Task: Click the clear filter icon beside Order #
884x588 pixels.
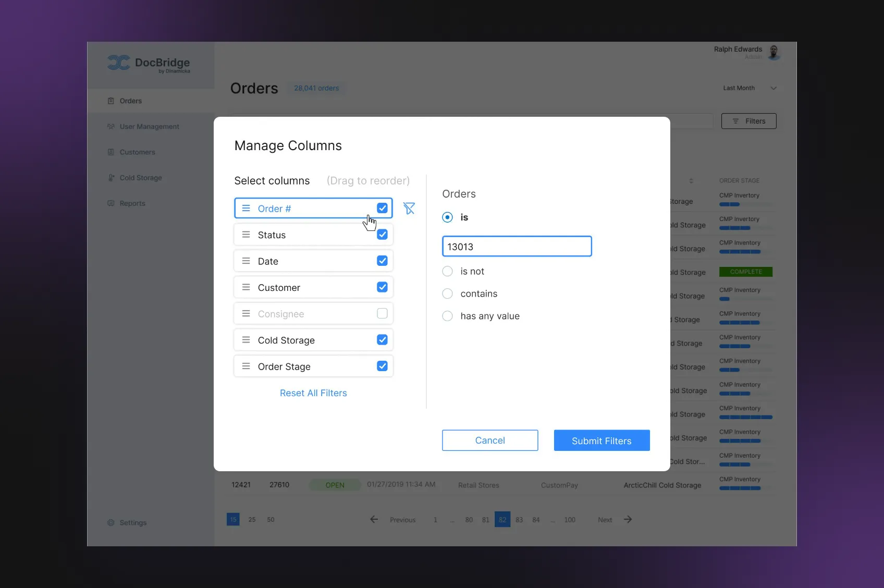Action: pos(409,209)
